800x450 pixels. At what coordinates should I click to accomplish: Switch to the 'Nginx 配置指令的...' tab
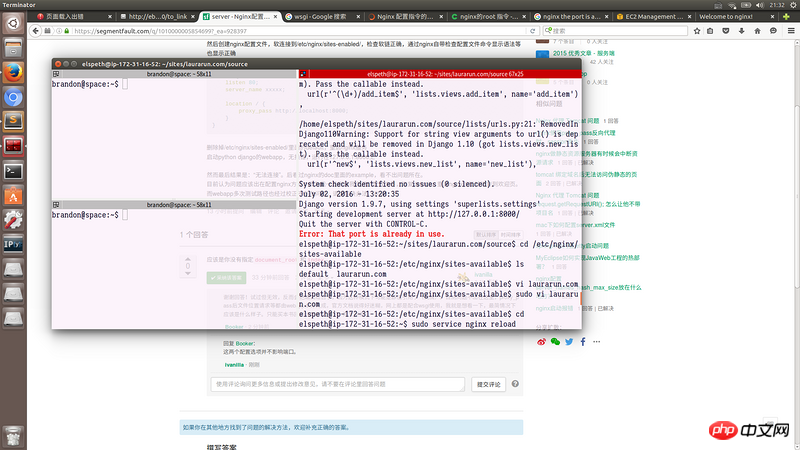[406, 16]
